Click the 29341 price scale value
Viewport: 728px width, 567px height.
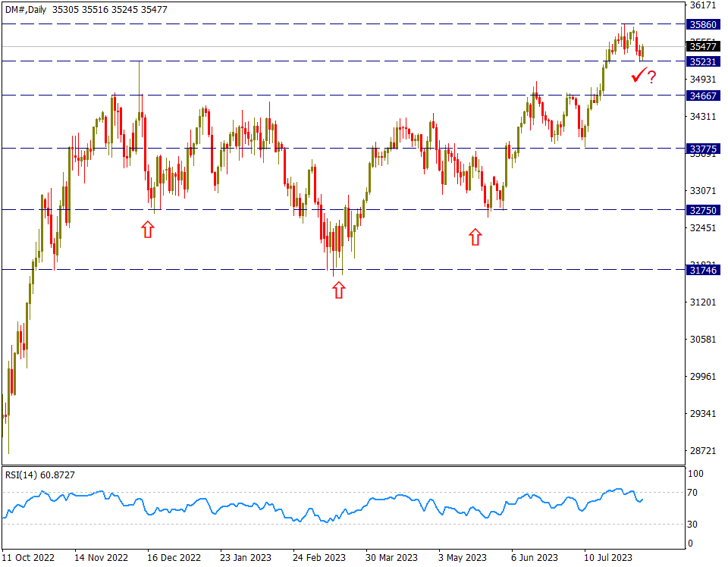703,413
